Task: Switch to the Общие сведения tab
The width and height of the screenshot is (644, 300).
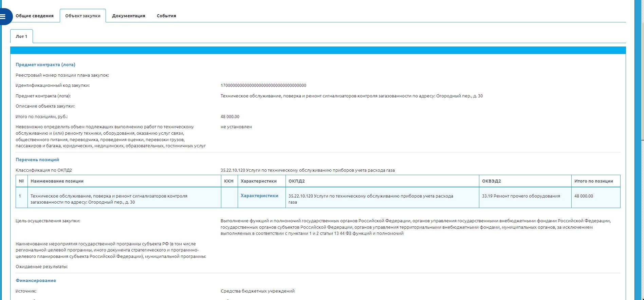Action: (35, 16)
